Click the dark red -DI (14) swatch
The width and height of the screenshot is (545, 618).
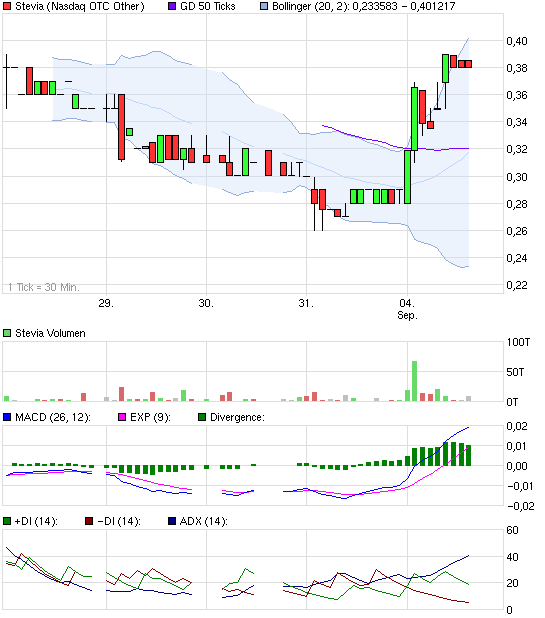(89, 521)
